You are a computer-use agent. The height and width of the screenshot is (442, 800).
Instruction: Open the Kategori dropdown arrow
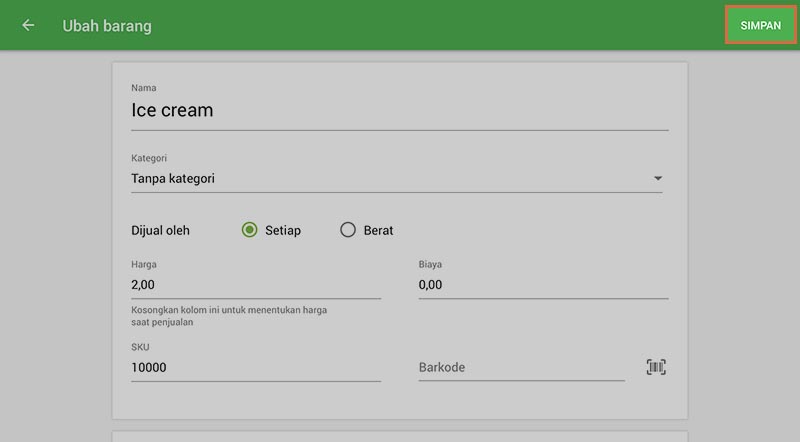(657, 179)
